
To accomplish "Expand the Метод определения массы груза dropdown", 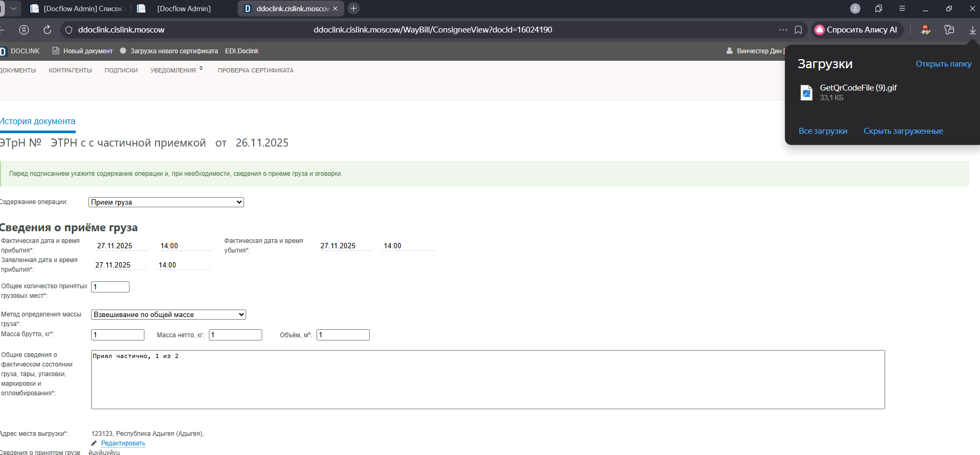I will pos(168,315).
